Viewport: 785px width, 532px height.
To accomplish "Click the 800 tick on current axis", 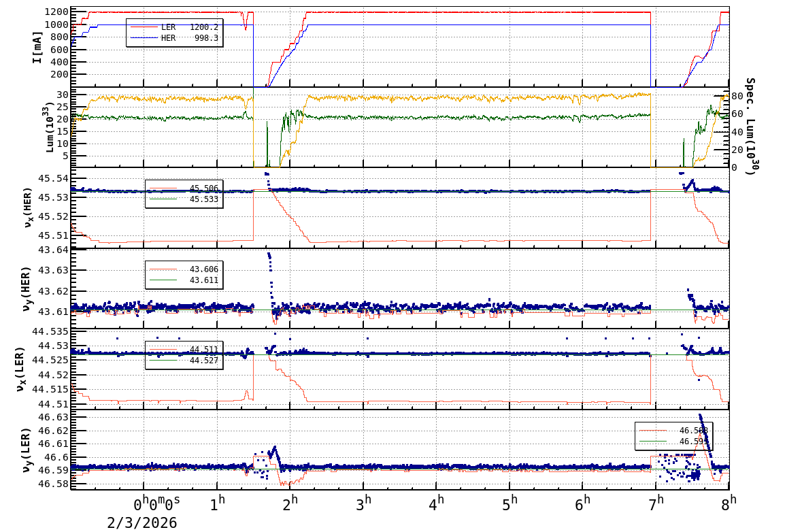I will [60, 37].
